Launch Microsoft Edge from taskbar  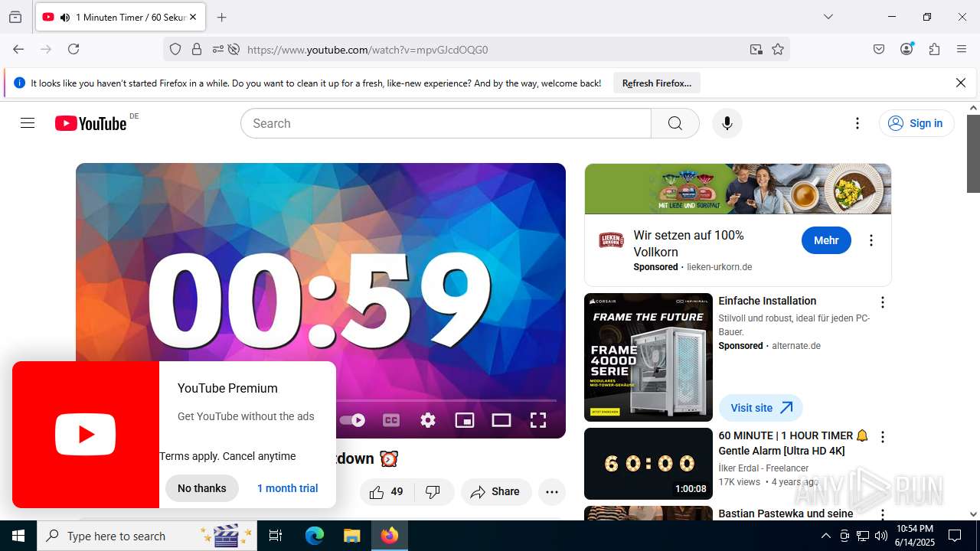tap(315, 536)
